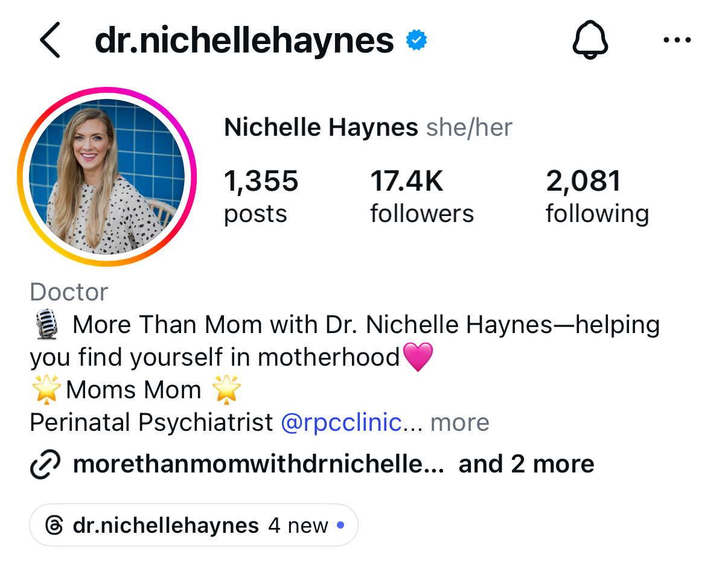
Task: Open the 1,355 posts count
Action: 261,196
